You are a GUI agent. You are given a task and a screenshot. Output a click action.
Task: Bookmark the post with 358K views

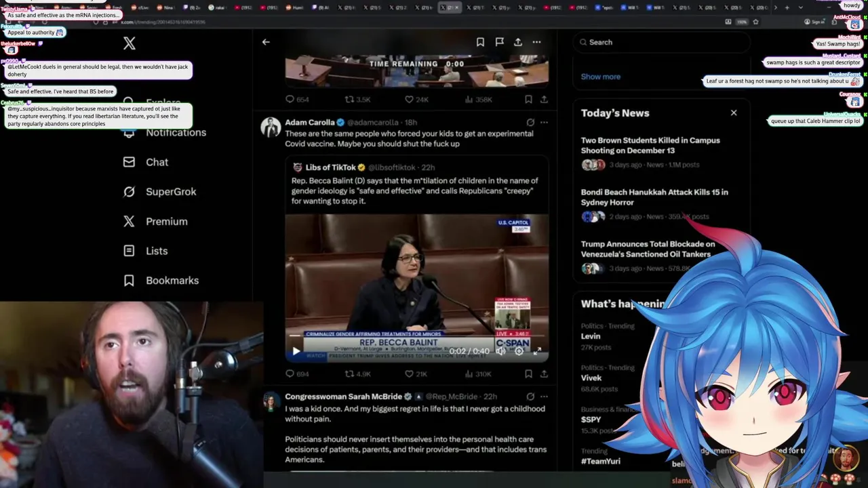528,99
